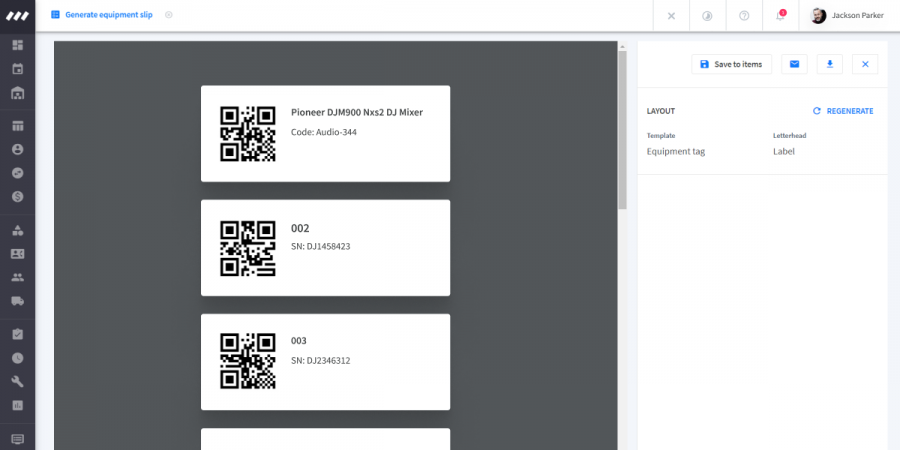Open the warehouse icon in sidebar

[17, 92]
